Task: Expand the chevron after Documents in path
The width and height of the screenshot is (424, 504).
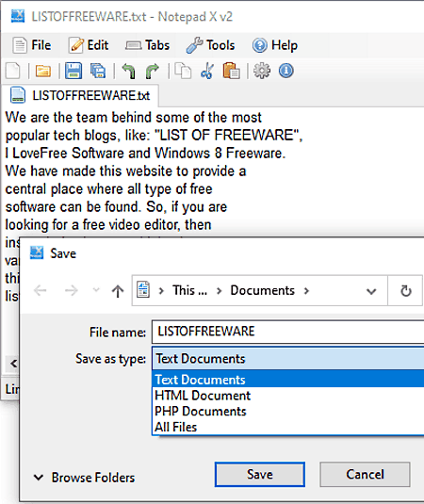Action: pos(306,291)
